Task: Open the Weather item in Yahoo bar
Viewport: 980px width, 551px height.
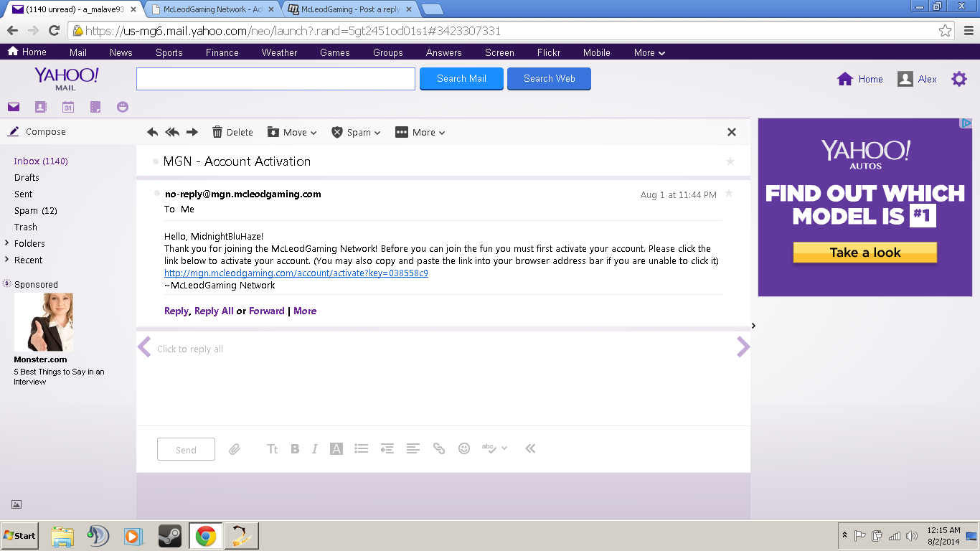Action: tap(279, 52)
